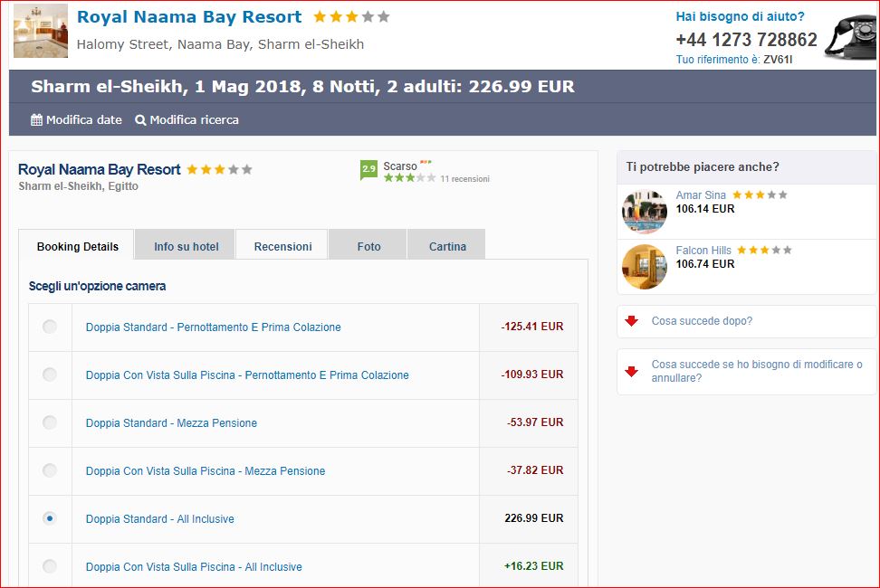Click the green 2.9 rating badge

(368, 169)
